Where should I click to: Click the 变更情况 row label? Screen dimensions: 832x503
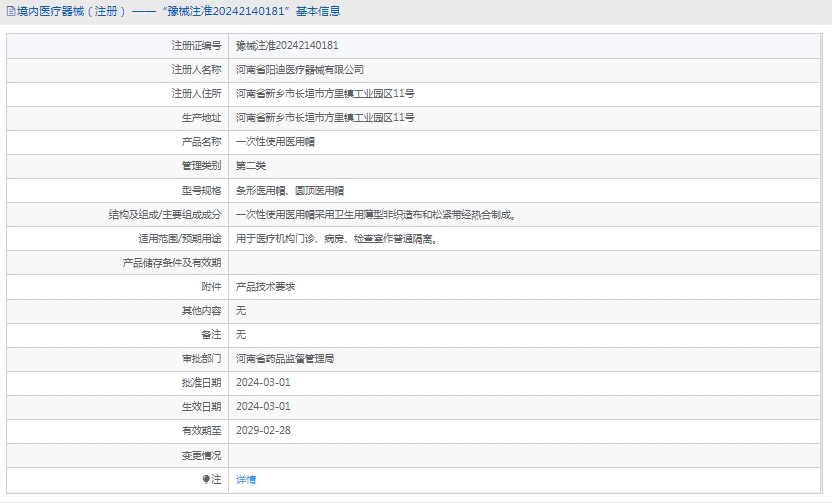[201, 455]
